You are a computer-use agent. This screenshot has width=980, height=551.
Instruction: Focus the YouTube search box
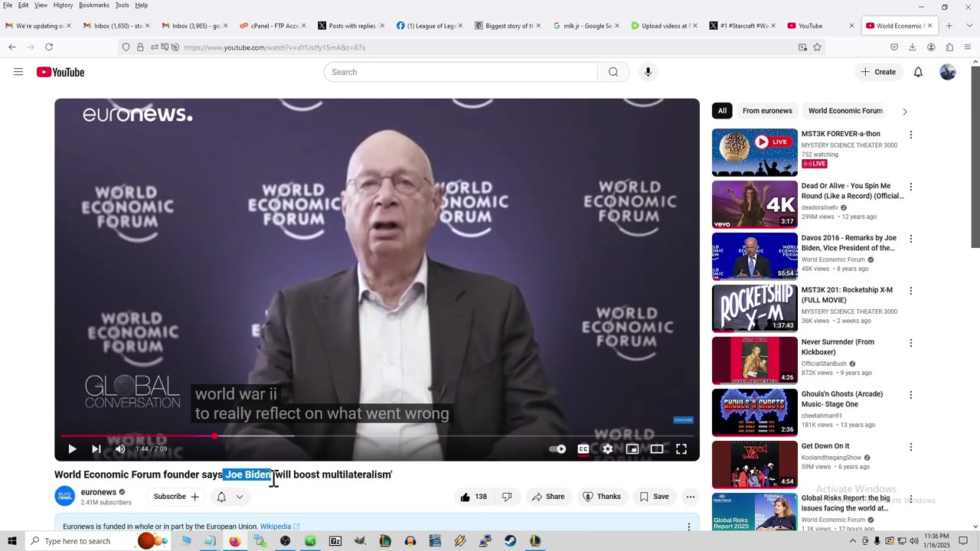(461, 72)
